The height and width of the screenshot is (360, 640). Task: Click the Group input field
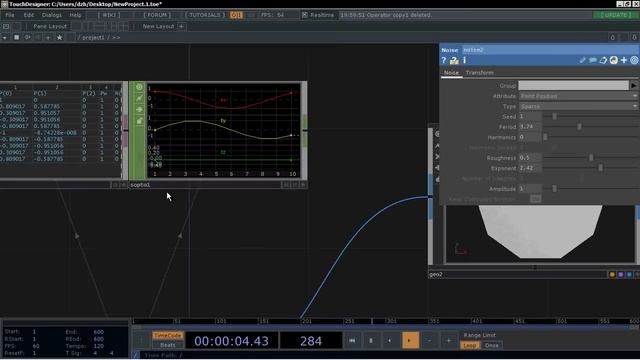point(573,85)
